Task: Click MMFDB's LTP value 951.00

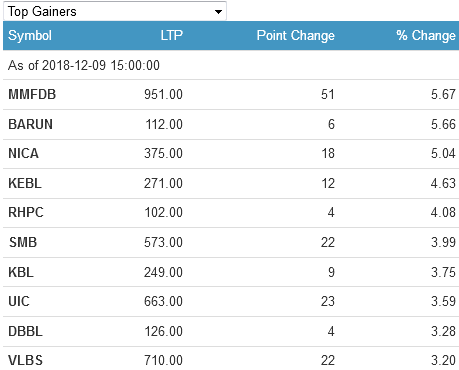Action: 163,94
